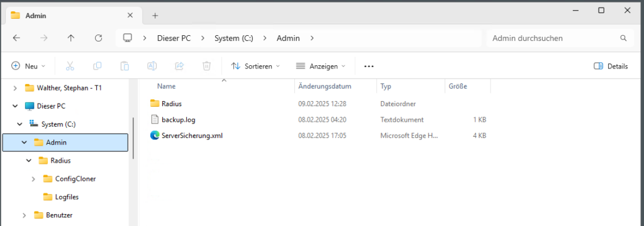Click Dieser PC in the breadcrumb
Image resolution: width=644 pixels, height=226 pixels.
pos(175,38)
